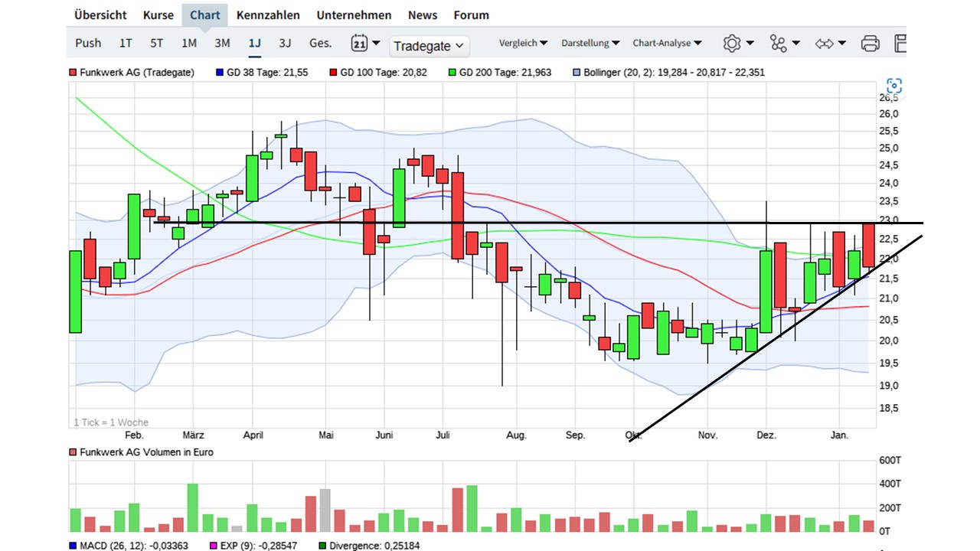Set chart range to 5T

(x=157, y=43)
